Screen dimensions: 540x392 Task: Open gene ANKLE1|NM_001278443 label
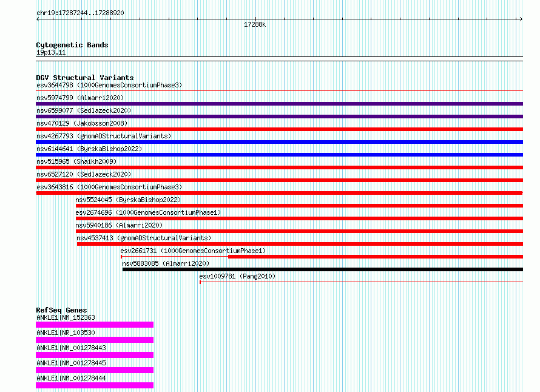[x=71, y=348]
